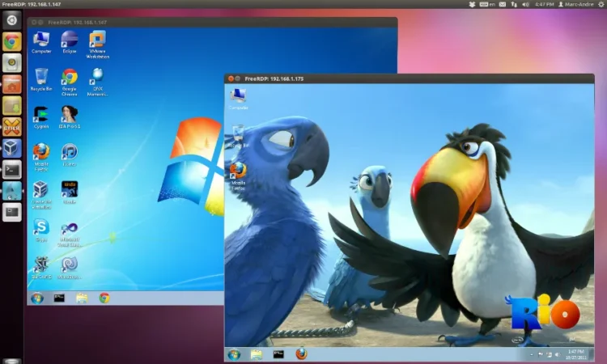Open VirtualBox from the Ubuntu launcher
The width and height of the screenshot is (607, 364).
tap(11, 148)
